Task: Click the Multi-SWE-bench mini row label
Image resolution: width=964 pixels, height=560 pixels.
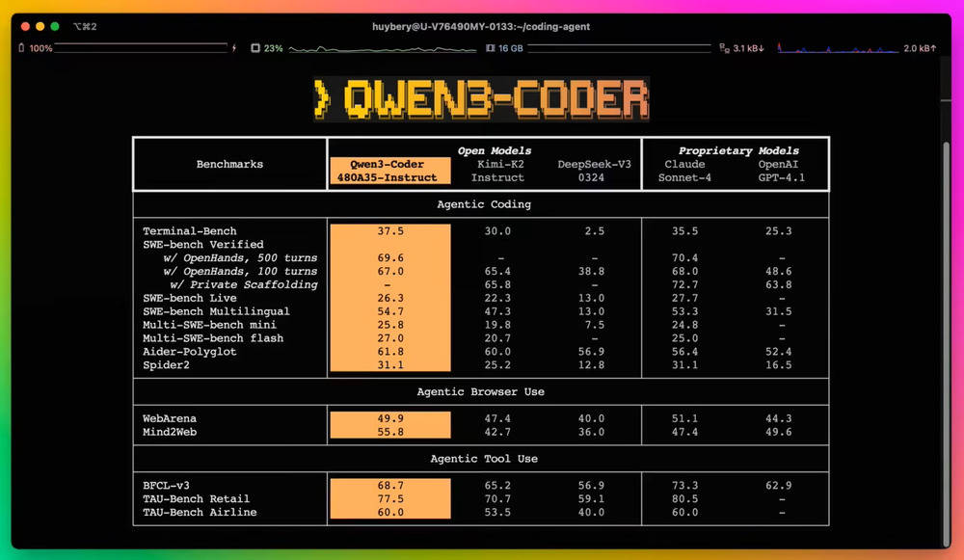Action: (x=209, y=325)
